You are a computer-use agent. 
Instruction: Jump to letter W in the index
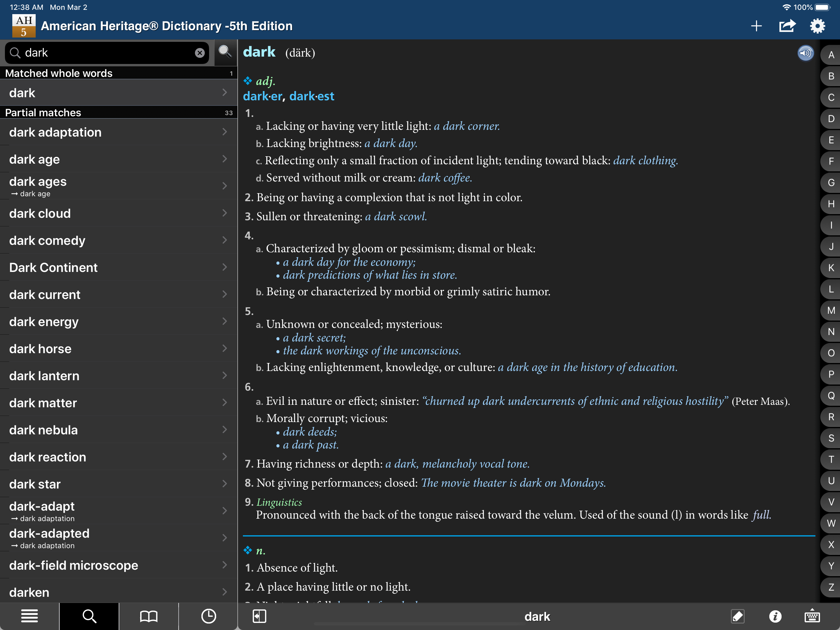831,523
